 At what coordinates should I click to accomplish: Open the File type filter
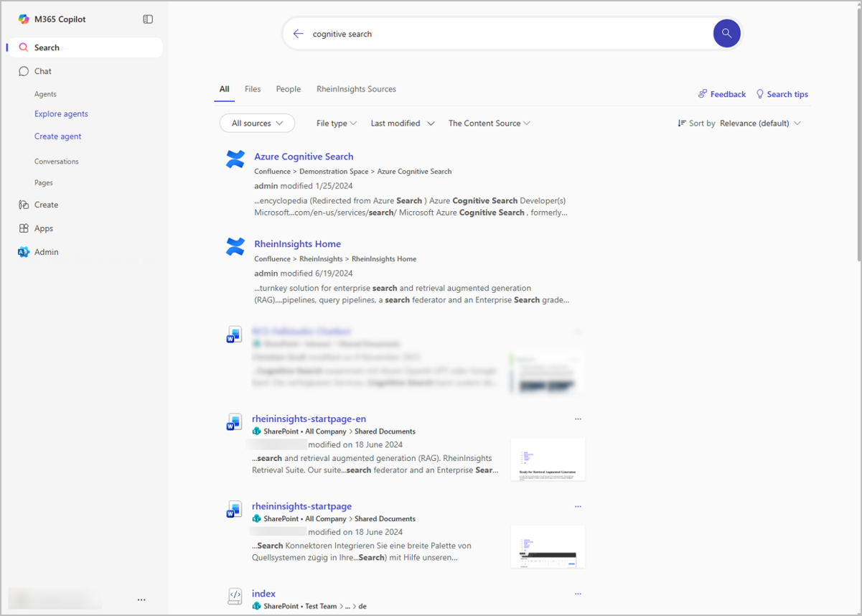[x=336, y=123]
